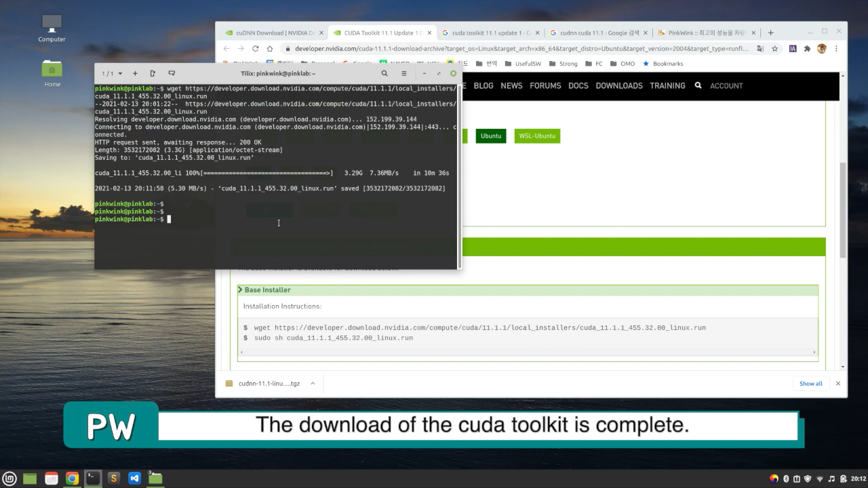Open TRAINING in NVIDIA navigation
This screenshot has width=868, height=488.
(667, 85)
